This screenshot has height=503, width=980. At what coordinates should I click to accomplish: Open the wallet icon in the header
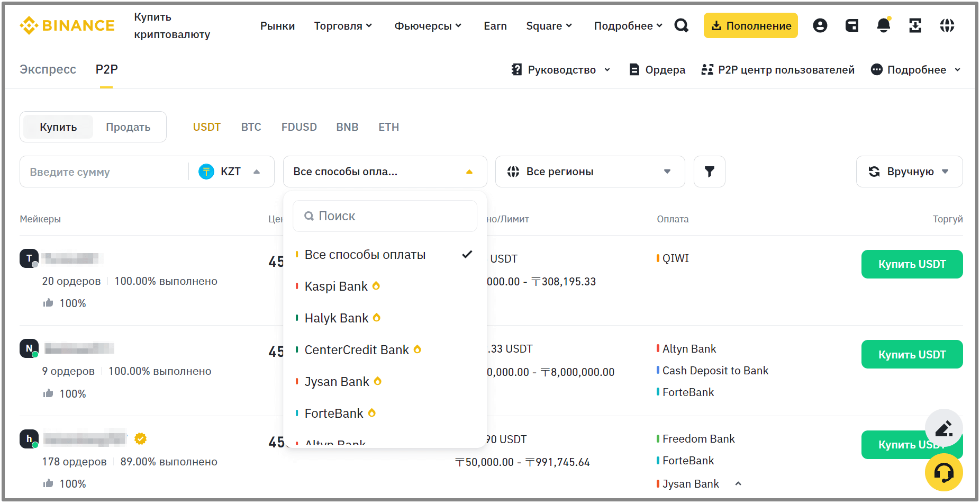click(852, 25)
